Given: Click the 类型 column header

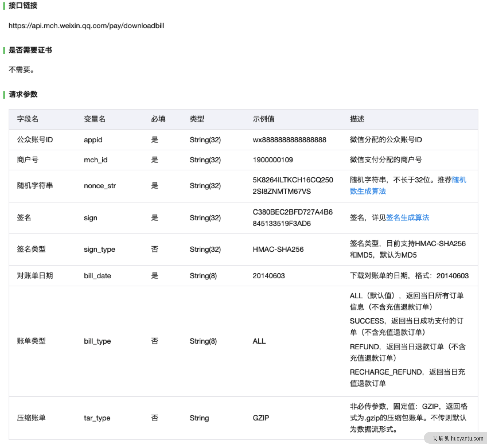Looking at the screenshot, I should pos(197,119).
